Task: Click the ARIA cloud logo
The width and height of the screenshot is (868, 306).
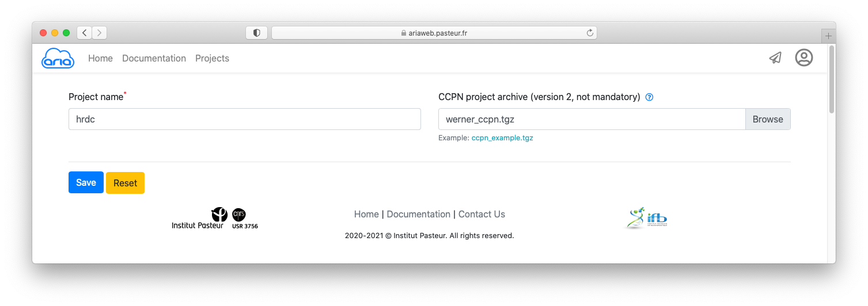Action: coord(58,58)
